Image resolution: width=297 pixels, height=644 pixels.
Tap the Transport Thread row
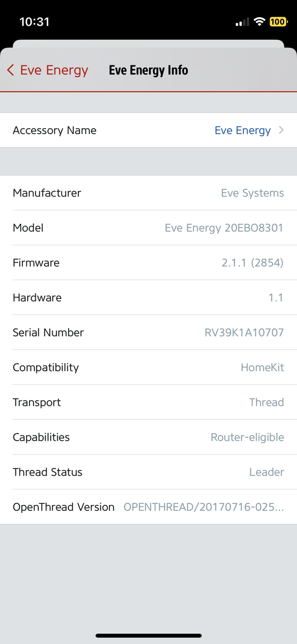click(148, 402)
